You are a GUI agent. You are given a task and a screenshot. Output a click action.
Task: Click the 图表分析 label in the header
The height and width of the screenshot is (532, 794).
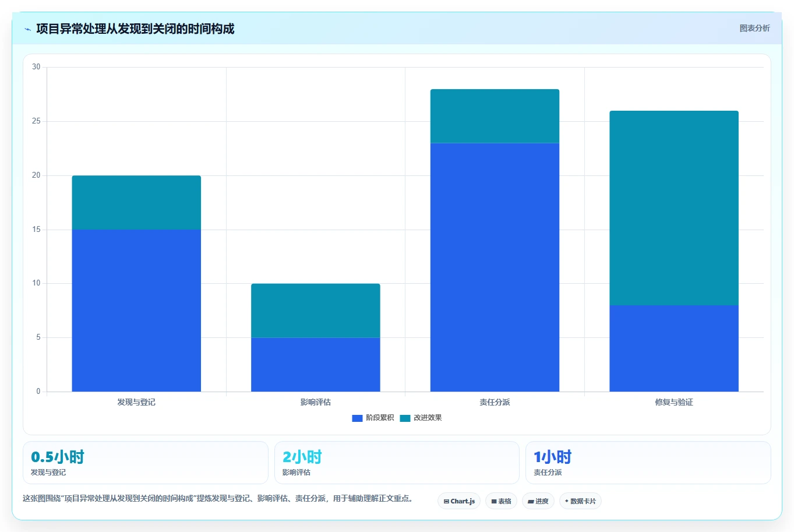coord(754,28)
